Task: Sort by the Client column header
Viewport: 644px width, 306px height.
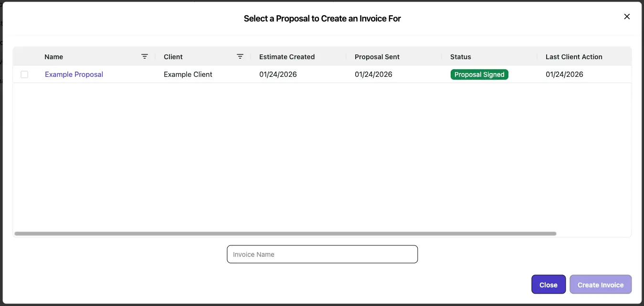Action: coord(173,56)
